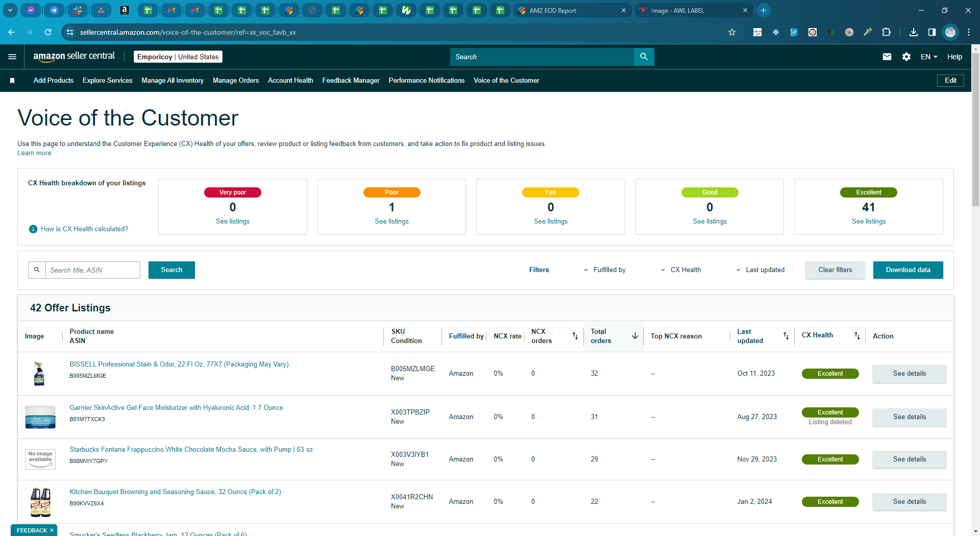
Task: Open Chrome three-dot menu
Action: 969,32
